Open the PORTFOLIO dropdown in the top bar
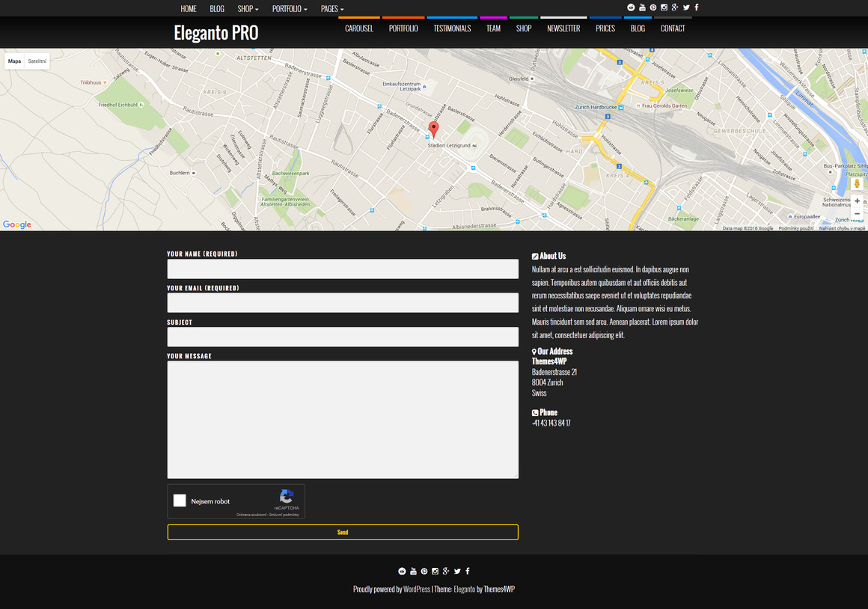868x609 pixels. pos(290,9)
